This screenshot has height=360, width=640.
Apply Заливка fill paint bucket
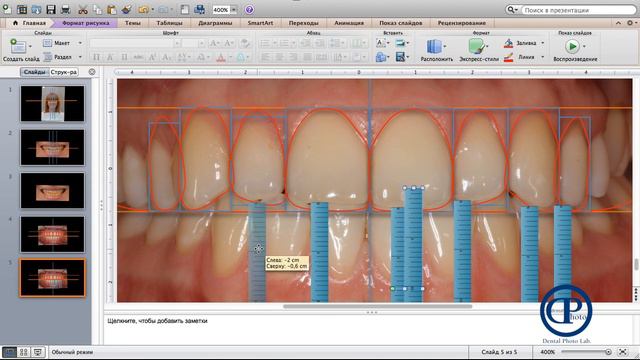coord(508,43)
